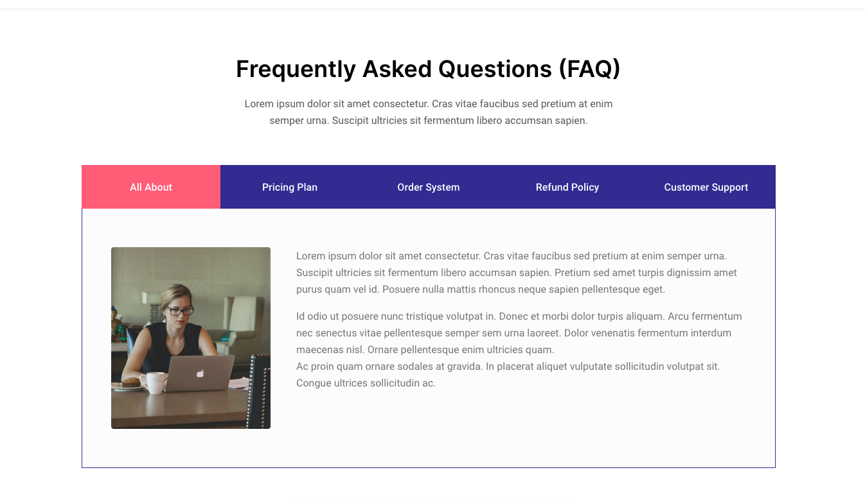Click the Frequently Asked Questions (FAQ) heading

pyautogui.click(x=428, y=69)
